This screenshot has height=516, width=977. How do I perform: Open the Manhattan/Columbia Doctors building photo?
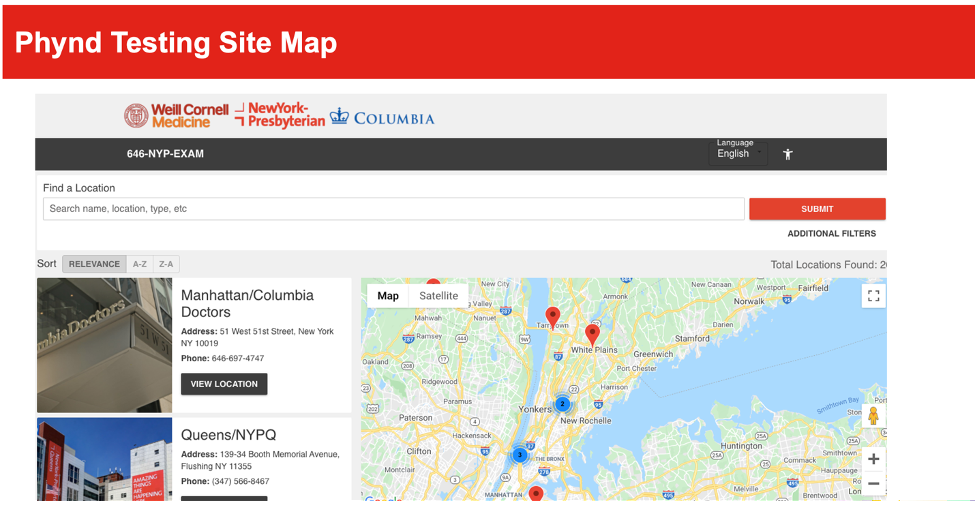tap(105, 345)
